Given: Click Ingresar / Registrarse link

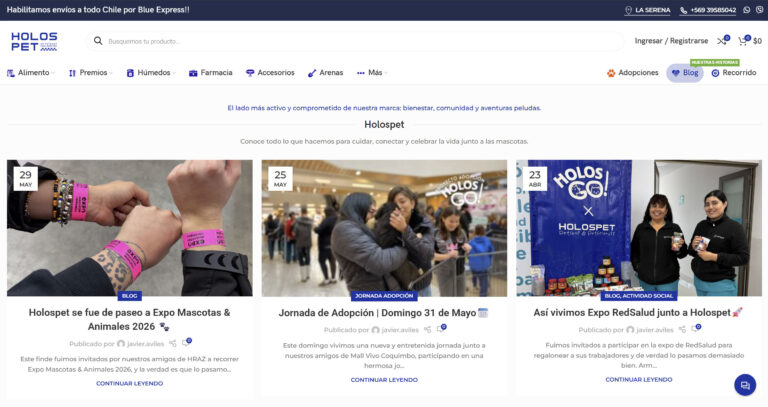Looking at the screenshot, I should (x=671, y=41).
